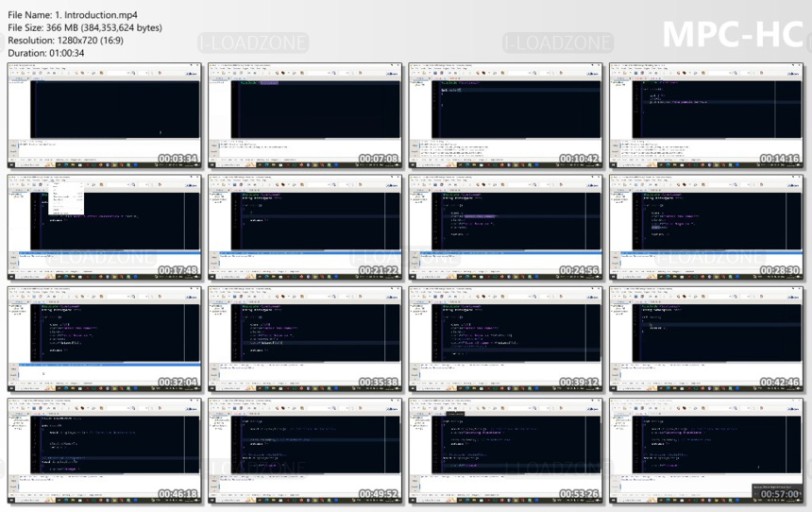Select the 00:46:18 thumbnail
The height and width of the screenshot is (512, 812).
(x=105, y=451)
